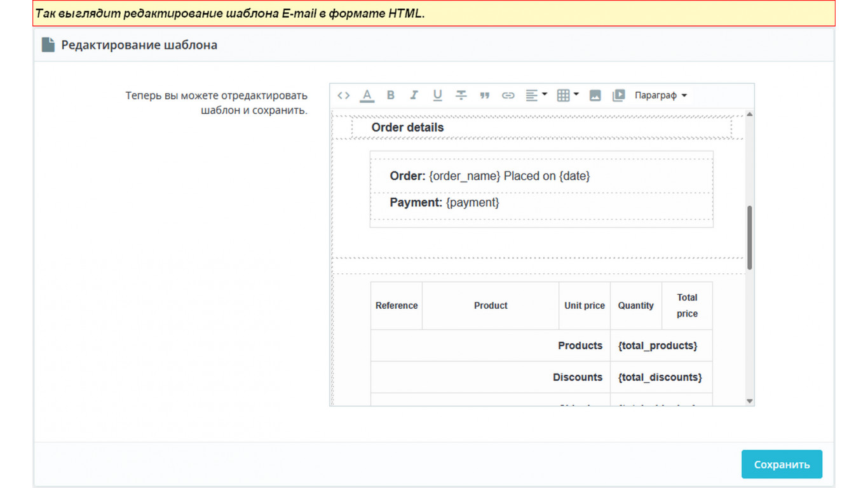
Task: Open the Параграф style dropdown
Action: [661, 95]
